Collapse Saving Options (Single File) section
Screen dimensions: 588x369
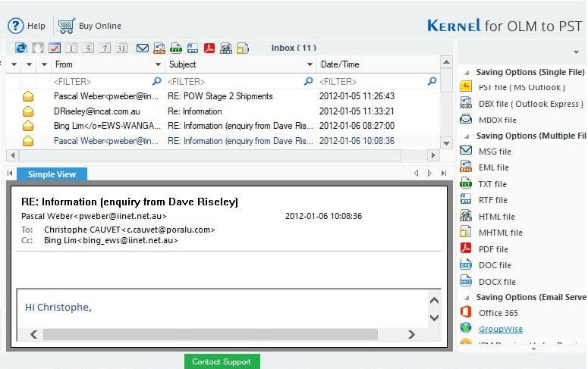click(x=466, y=72)
